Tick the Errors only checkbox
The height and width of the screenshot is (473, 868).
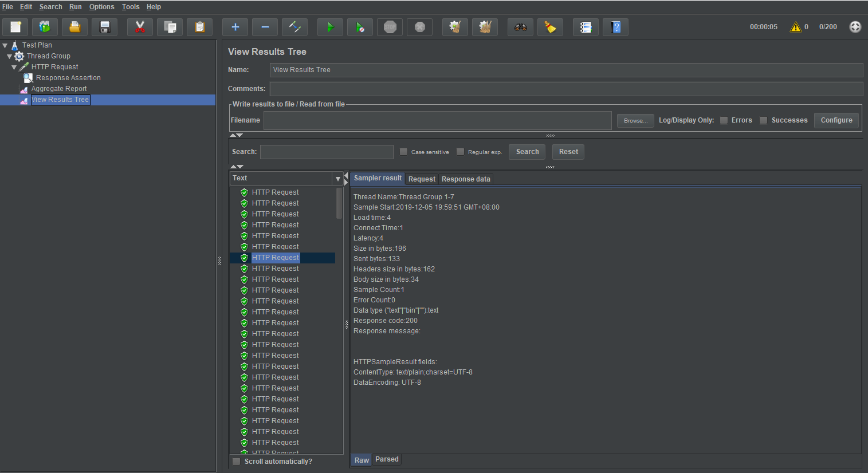pos(724,120)
